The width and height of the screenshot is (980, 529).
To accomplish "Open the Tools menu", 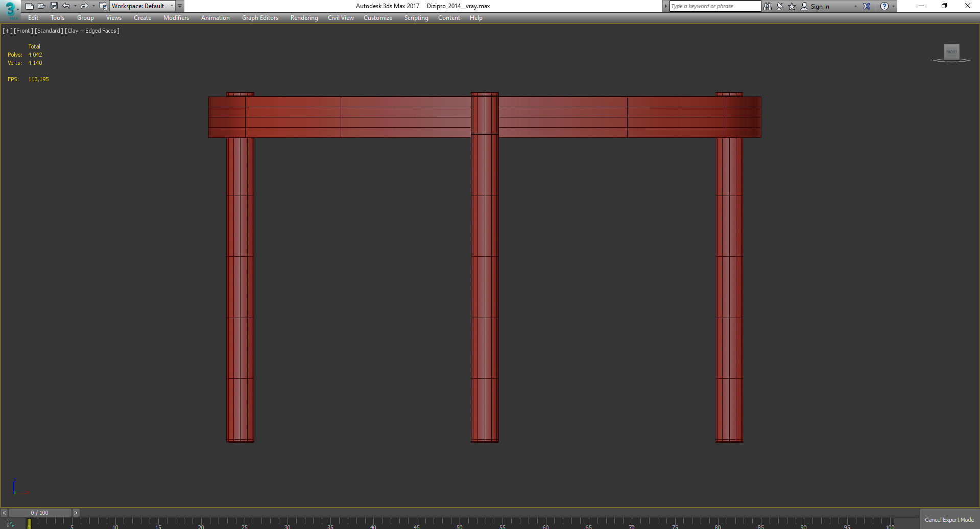I will coord(57,18).
